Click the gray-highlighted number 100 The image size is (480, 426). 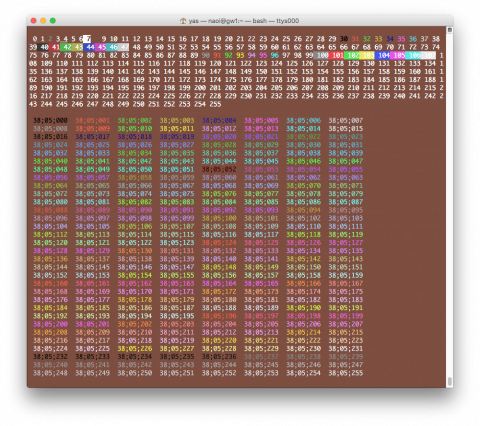pyautogui.click(x=322, y=55)
